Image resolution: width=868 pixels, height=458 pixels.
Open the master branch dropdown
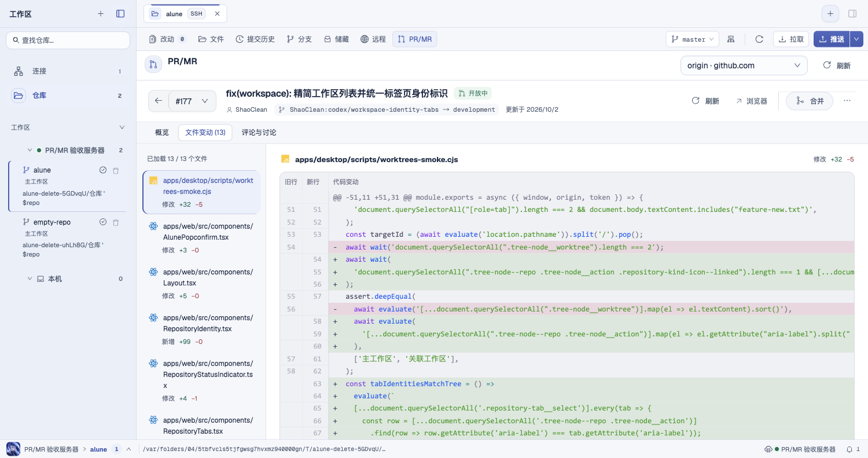[692, 39]
